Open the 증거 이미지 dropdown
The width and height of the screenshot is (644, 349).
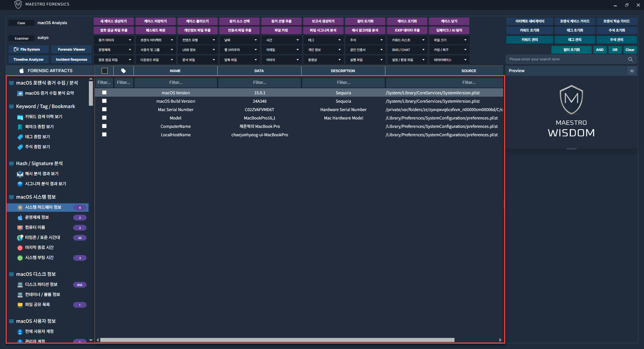(114, 40)
